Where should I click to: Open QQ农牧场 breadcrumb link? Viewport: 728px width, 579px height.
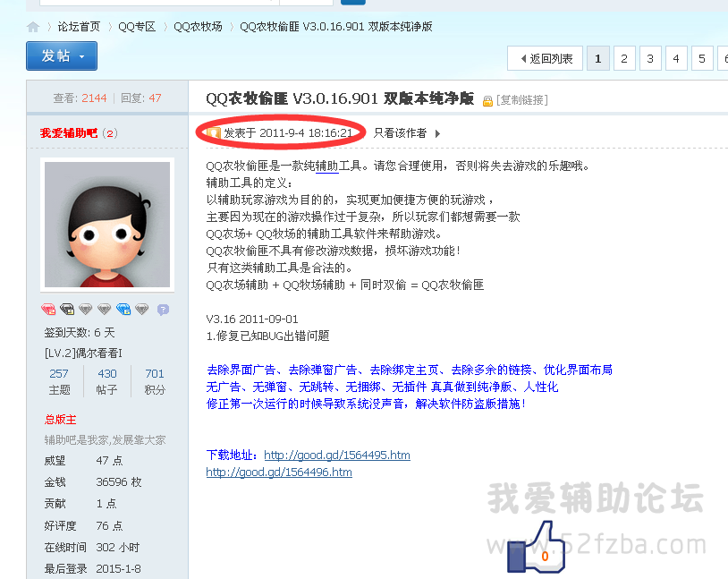tap(198, 27)
